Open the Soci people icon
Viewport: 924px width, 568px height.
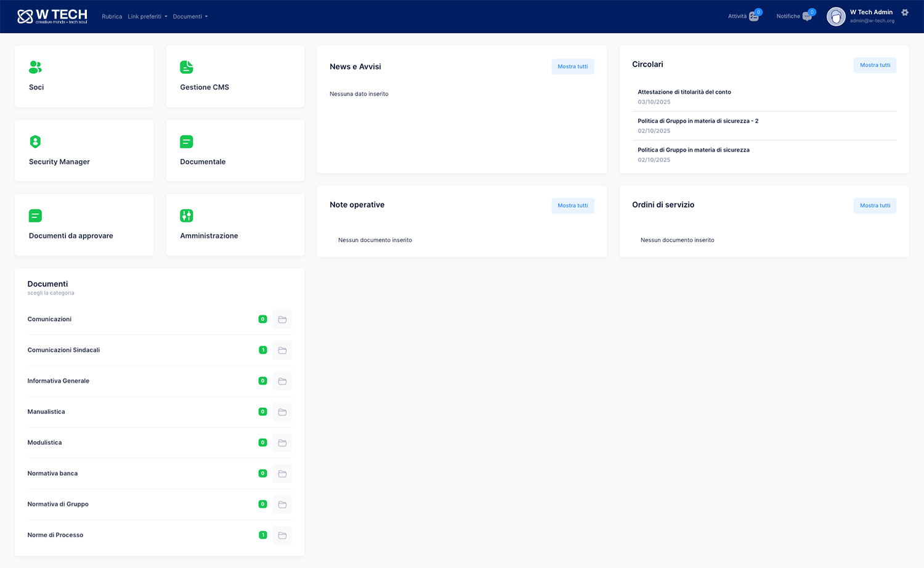pos(35,67)
